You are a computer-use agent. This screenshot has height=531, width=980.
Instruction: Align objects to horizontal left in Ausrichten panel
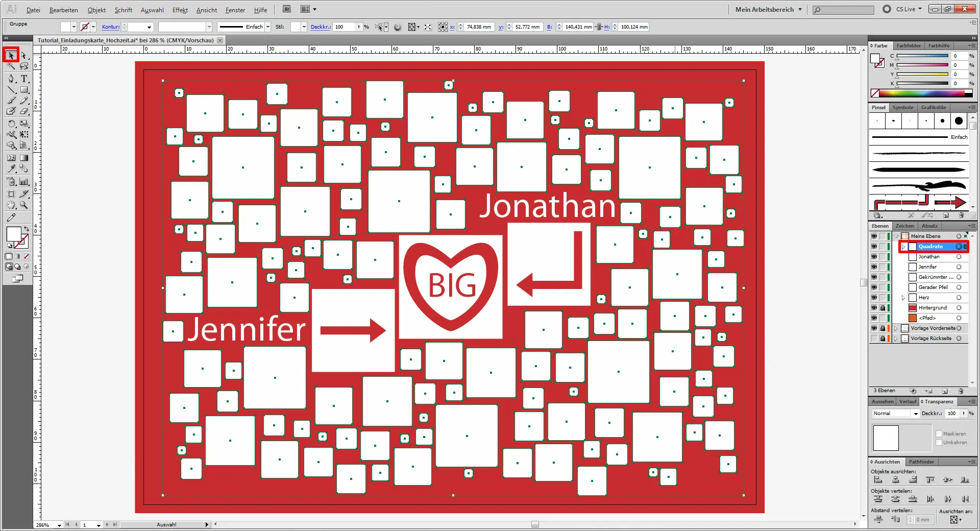pyautogui.click(x=878, y=480)
